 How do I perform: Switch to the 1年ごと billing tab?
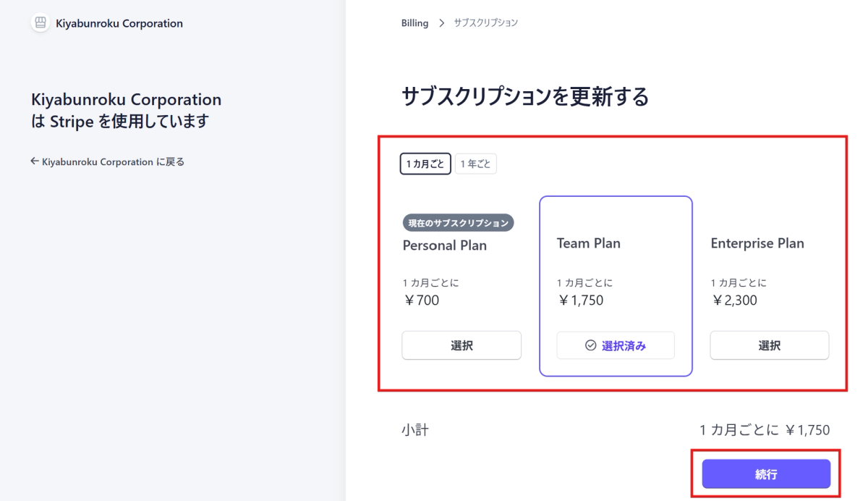pyautogui.click(x=475, y=164)
